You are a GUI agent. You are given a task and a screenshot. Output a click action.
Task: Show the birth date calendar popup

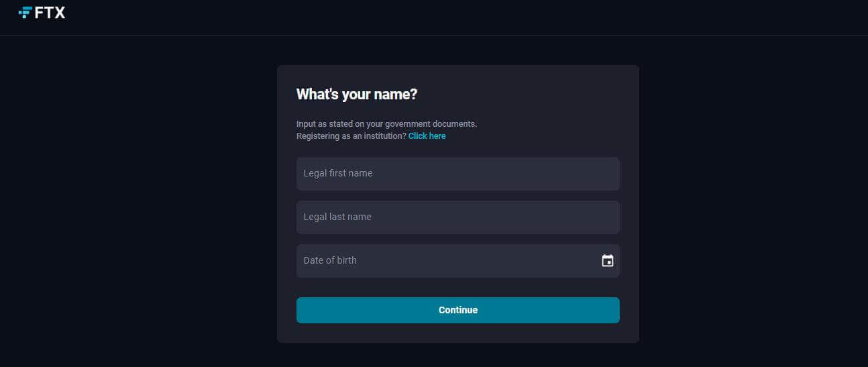point(607,261)
